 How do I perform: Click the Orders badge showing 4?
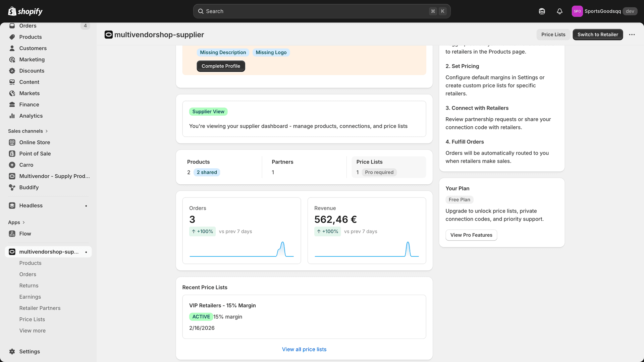tap(85, 25)
